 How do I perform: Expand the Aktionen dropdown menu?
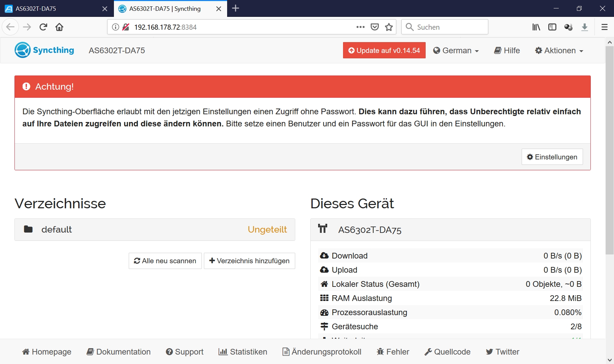click(x=559, y=51)
